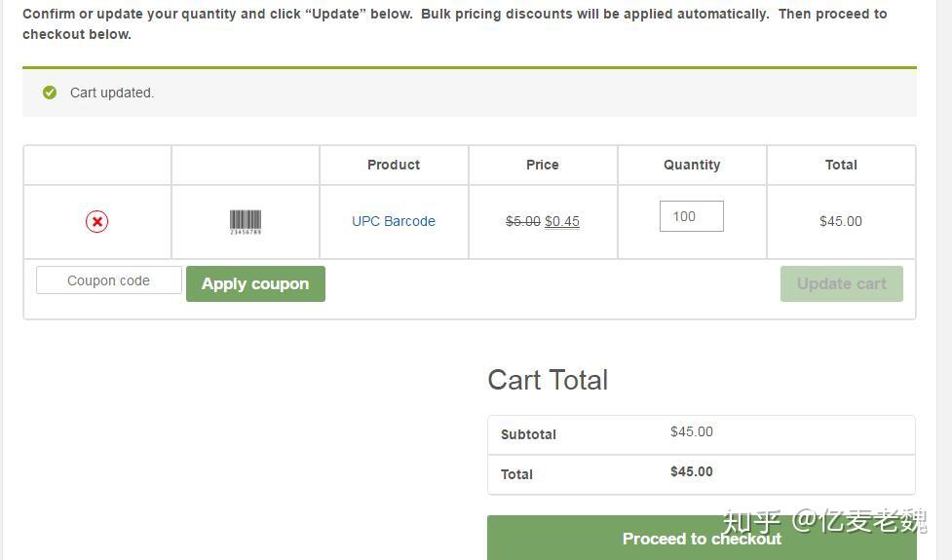Open the UPC Barcode product link
The image size is (952, 560).
click(x=394, y=221)
